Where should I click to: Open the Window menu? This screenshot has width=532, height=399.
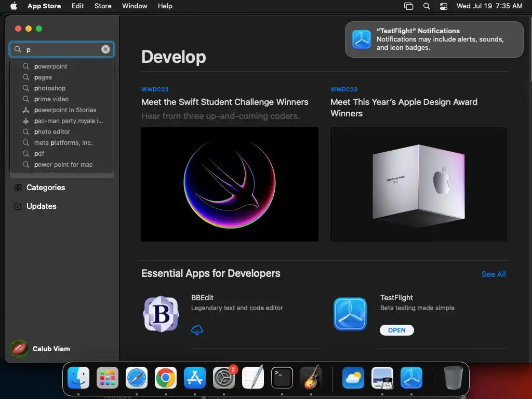point(135,6)
